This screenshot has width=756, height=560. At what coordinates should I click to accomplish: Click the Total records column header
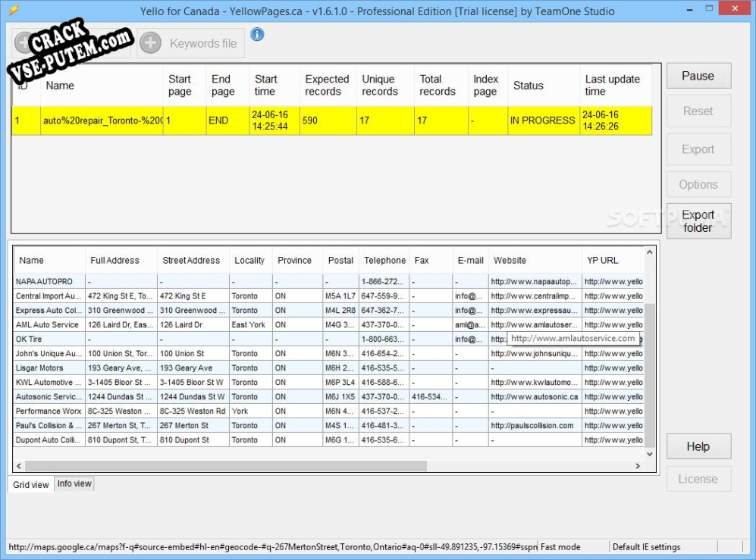coord(441,86)
